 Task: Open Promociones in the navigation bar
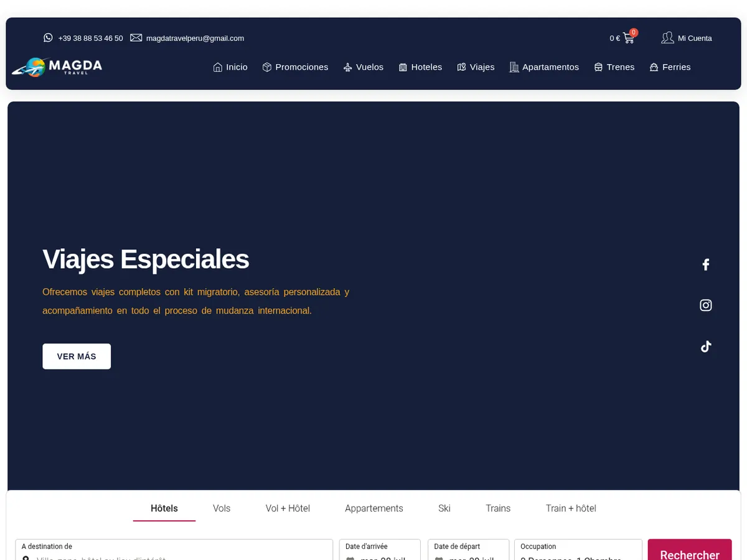pos(295,67)
